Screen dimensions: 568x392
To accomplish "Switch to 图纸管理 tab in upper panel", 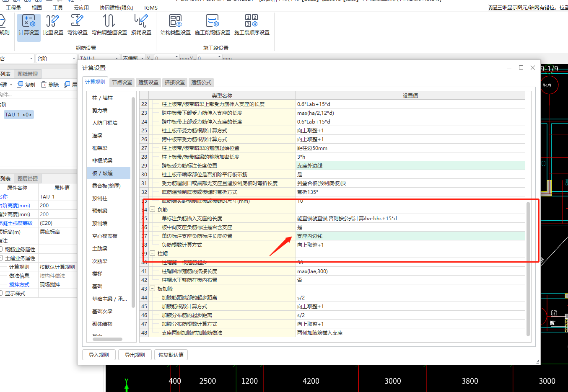I will coord(28,74).
